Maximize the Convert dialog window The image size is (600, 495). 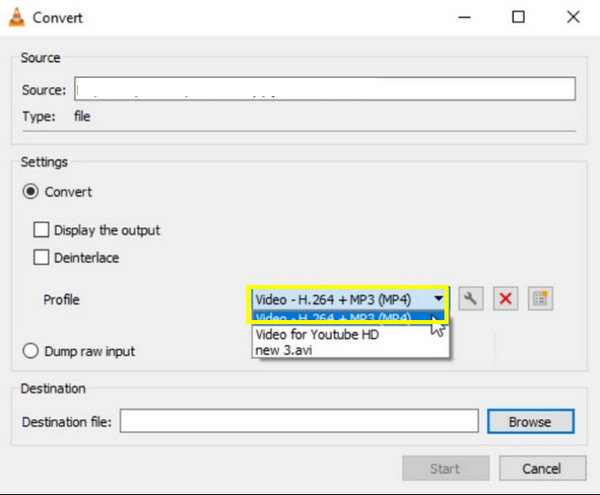pyautogui.click(x=517, y=17)
